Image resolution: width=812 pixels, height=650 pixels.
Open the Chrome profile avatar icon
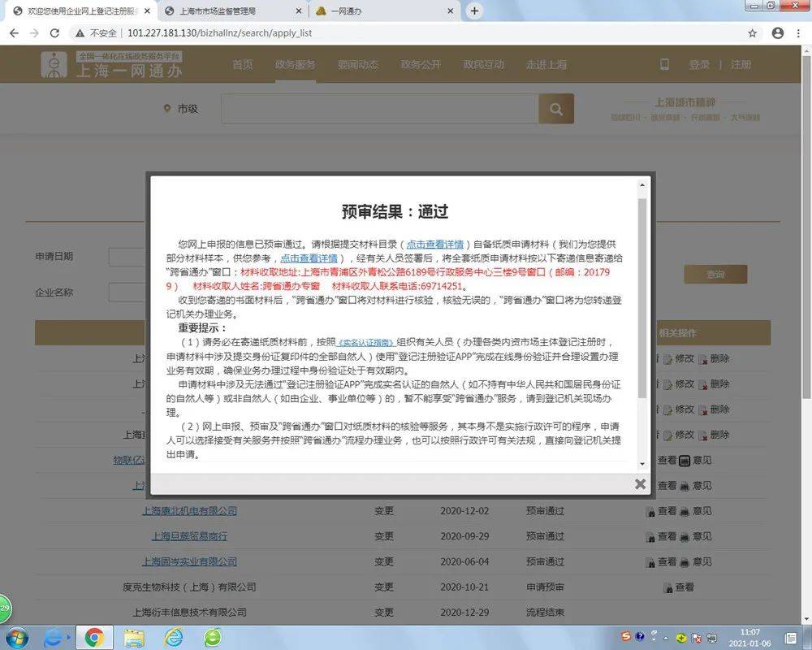[x=777, y=33]
